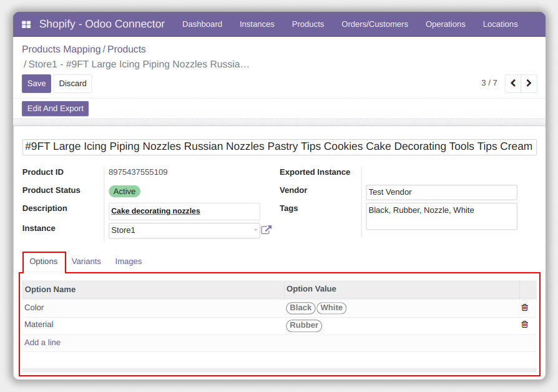558x392 pixels.
Task: Open the Operations menu
Action: [x=446, y=24]
